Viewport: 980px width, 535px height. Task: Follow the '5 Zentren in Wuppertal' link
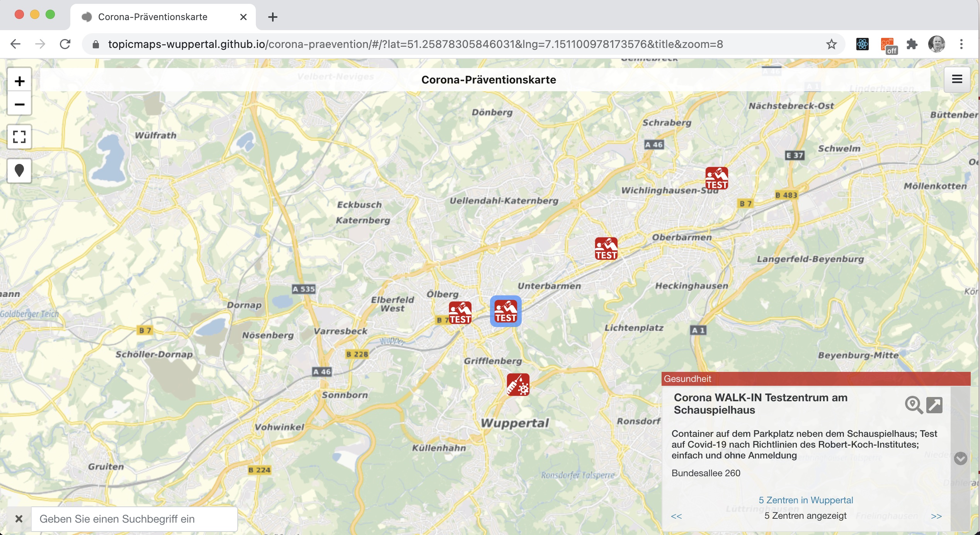tap(806, 499)
